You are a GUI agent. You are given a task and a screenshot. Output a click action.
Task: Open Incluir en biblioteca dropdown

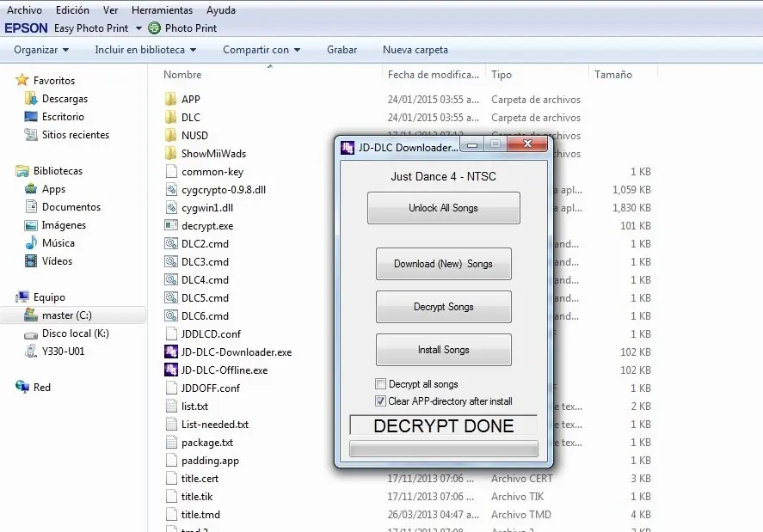pyautogui.click(x=145, y=50)
